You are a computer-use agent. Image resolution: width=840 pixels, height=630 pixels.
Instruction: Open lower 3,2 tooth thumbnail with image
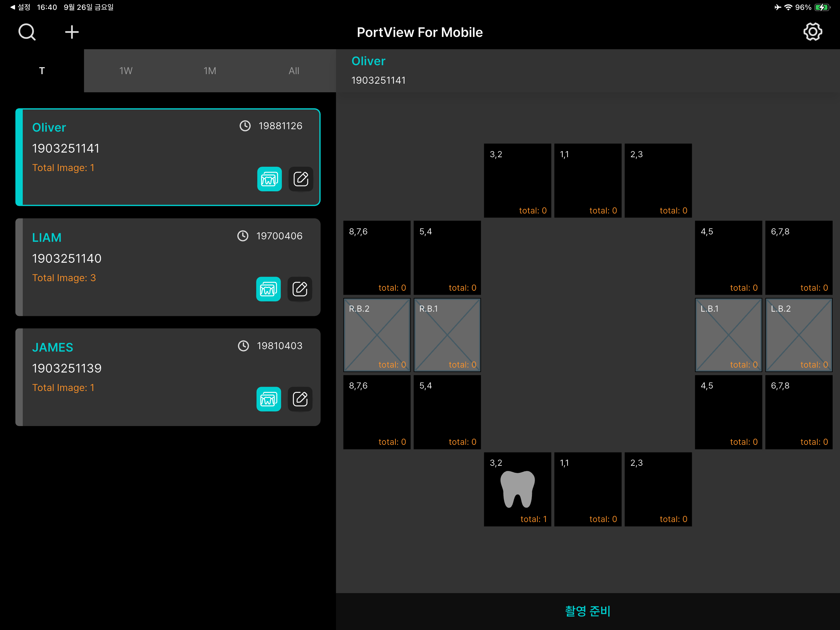click(517, 489)
